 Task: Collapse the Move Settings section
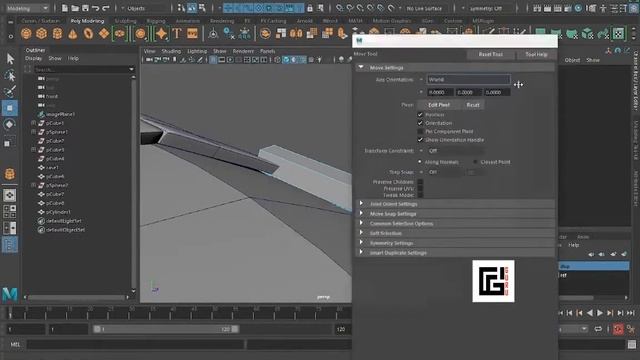[x=455, y=67]
